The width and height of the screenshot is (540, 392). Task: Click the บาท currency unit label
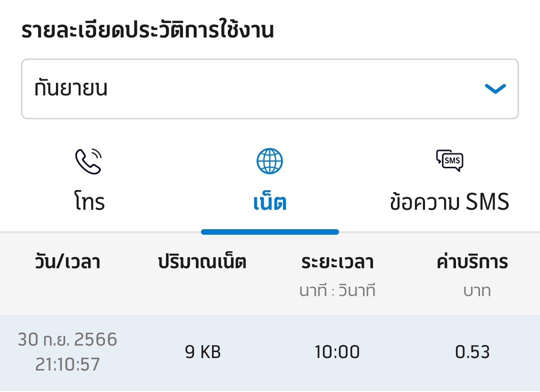(x=477, y=290)
